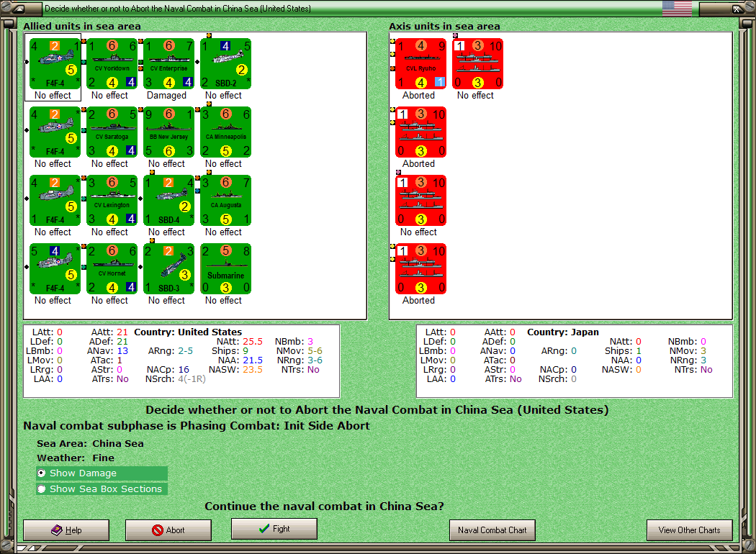The width and height of the screenshot is (756, 554).
Task: Select the CV Yorktown carrier unit
Action: click(x=112, y=63)
